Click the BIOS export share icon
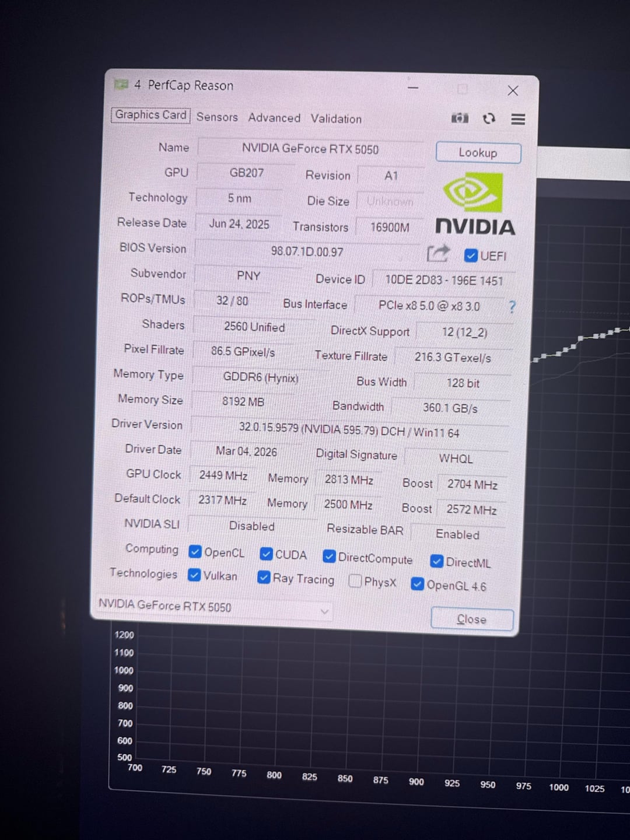 click(437, 254)
